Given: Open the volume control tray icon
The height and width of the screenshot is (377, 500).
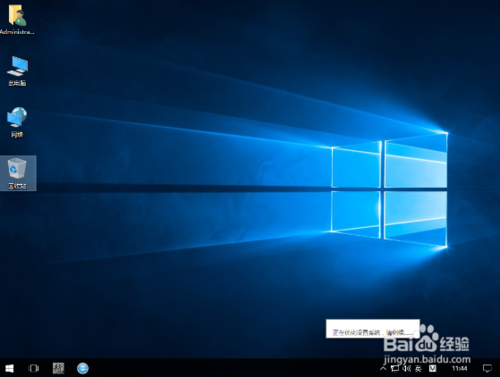Looking at the screenshot, I should pos(406,368).
